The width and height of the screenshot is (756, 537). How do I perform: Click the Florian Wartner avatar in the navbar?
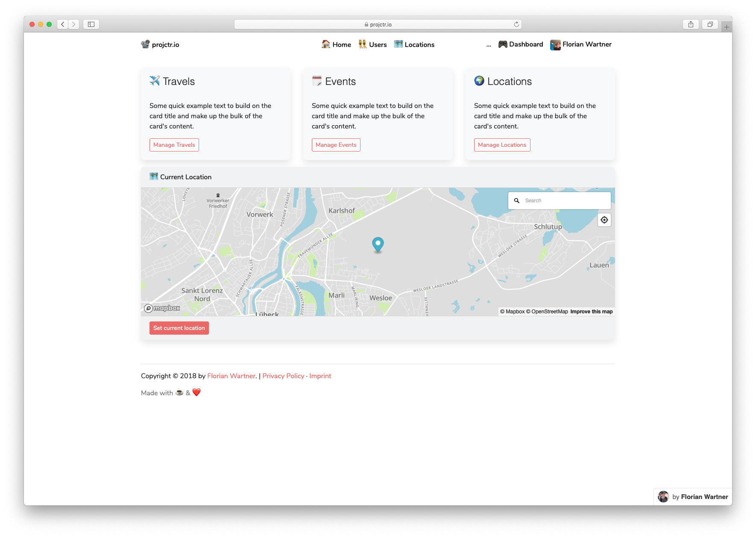555,44
